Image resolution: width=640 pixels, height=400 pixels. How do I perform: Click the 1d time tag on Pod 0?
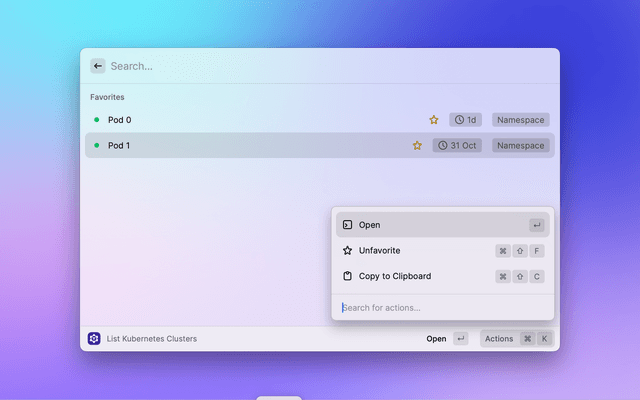coord(465,120)
